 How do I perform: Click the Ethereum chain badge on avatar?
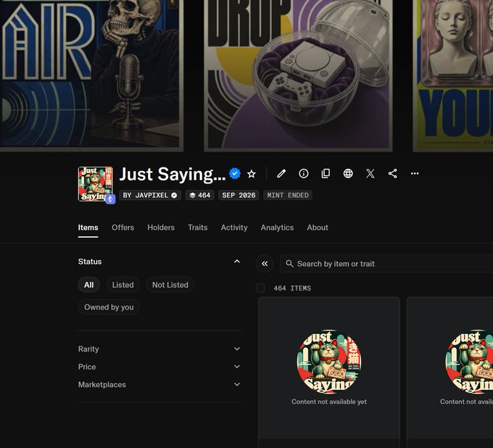(x=110, y=199)
